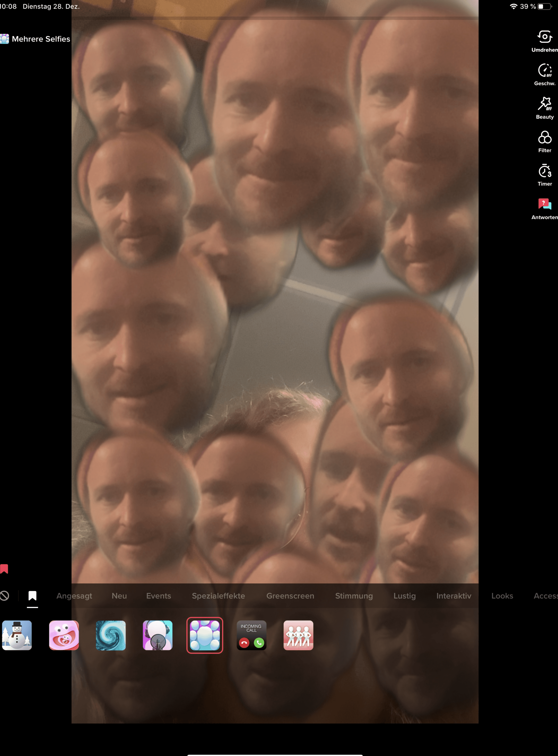Select the snowman effect thumbnail
Screen dimensions: 558x756
[x=17, y=635]
